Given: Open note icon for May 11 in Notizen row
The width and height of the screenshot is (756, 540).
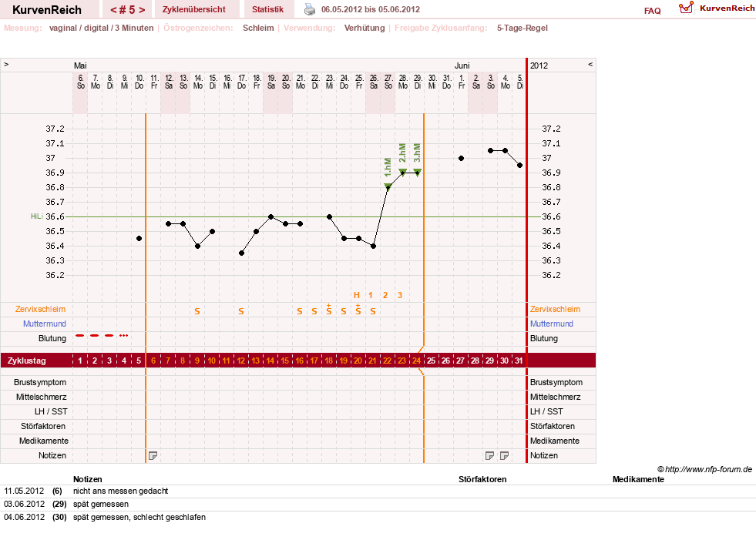Looking at the screenshot, I should tap(153, 455).
